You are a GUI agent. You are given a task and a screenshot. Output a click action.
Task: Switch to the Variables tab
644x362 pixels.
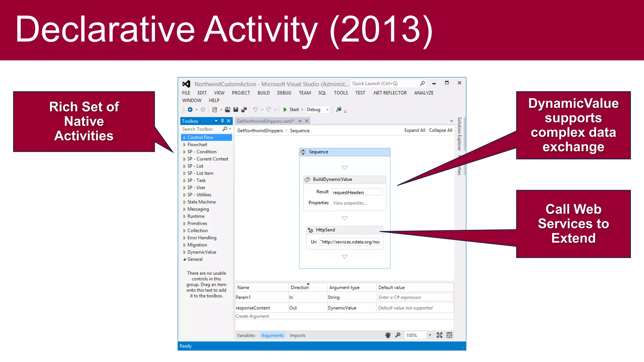tap(246, 335)
